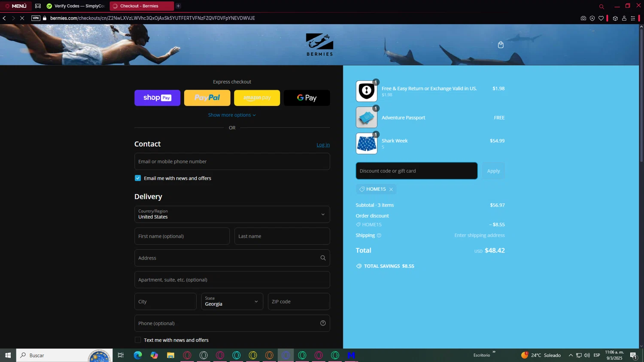Screen dimensions: 644x362
Task: Select the Checkout - Bermies tab
Action: pos(142,6)
